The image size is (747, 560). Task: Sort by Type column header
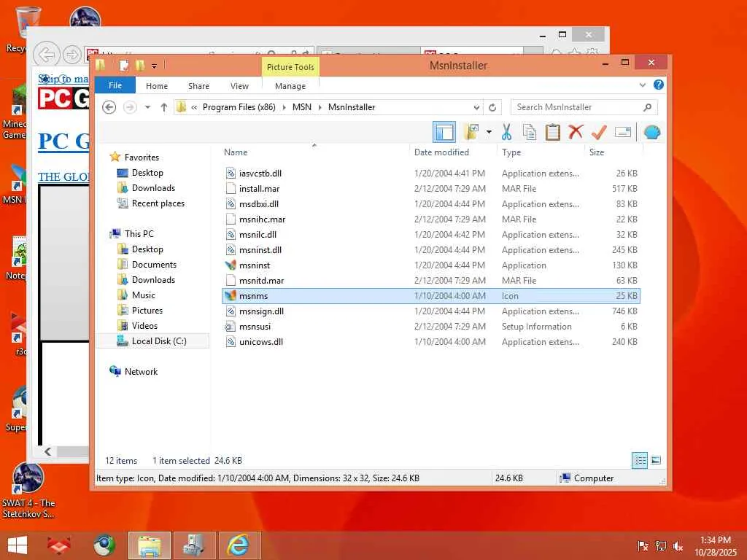coord(511,152)
